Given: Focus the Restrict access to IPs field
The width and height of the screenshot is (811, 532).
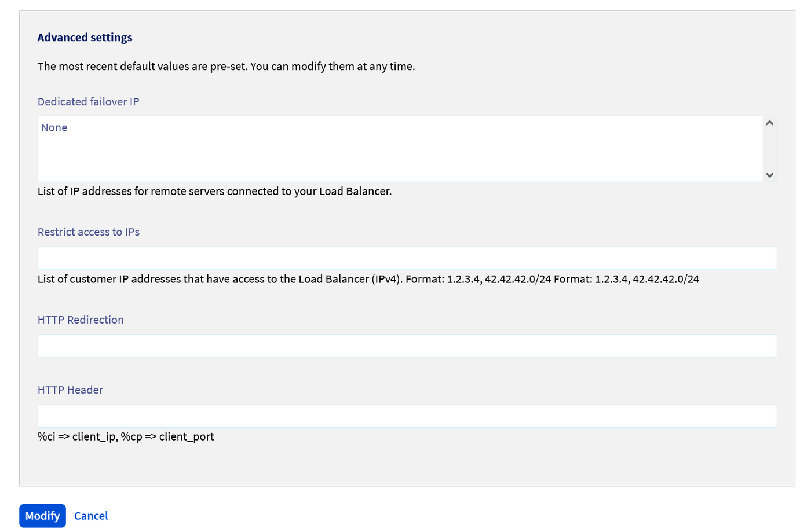Looking at the screenshot, I should click(x=407, y=258).
